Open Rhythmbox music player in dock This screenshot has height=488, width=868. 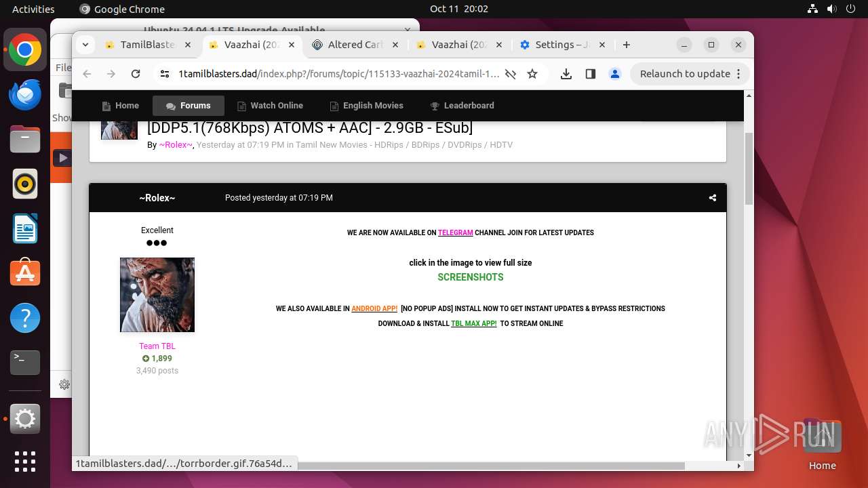(25, 184)
